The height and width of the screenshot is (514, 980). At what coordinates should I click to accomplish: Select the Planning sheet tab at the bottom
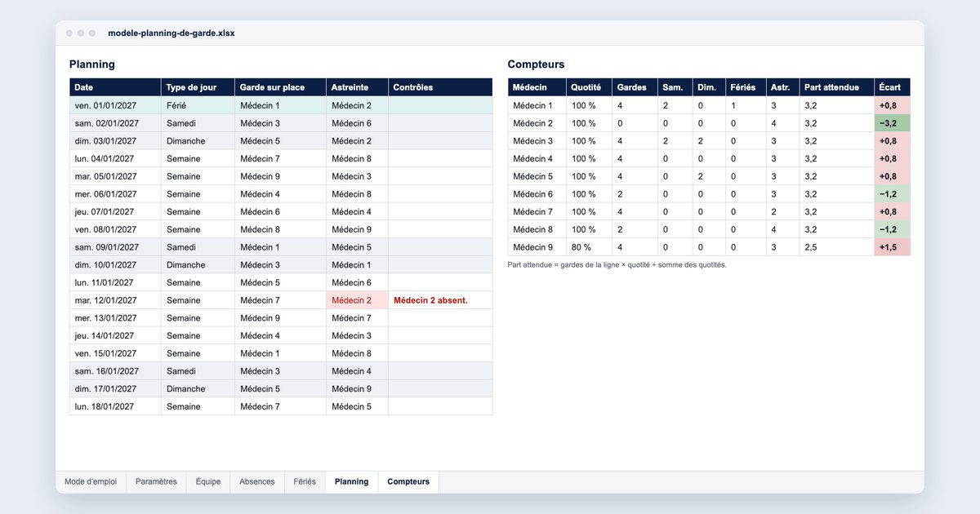pyautogui.click(x=351, y=482)
